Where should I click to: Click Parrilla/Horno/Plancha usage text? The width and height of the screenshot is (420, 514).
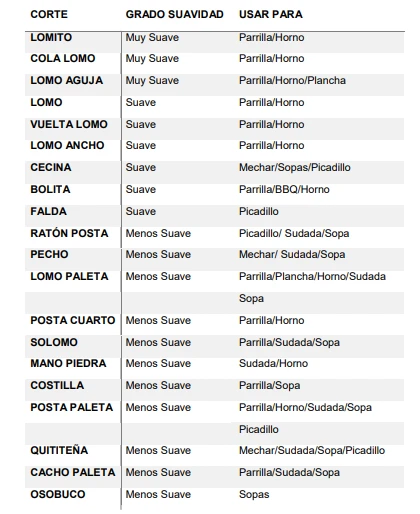[292, 80]
